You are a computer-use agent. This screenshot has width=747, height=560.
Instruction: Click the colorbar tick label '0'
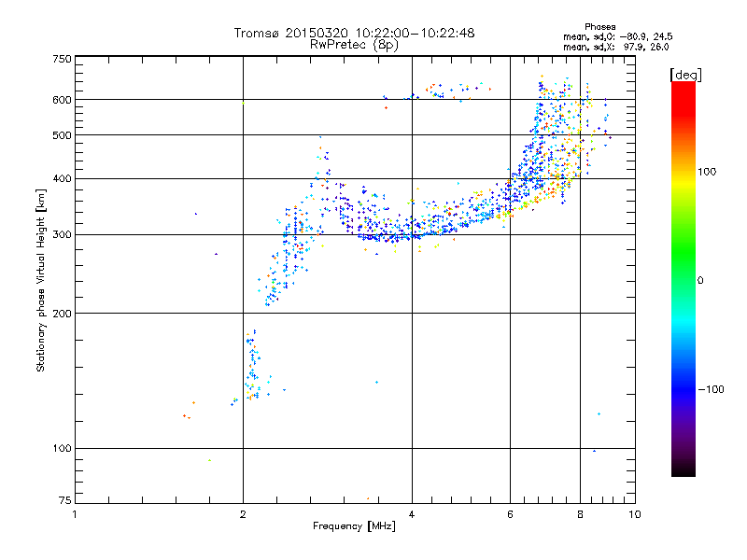tap(699, 281)
